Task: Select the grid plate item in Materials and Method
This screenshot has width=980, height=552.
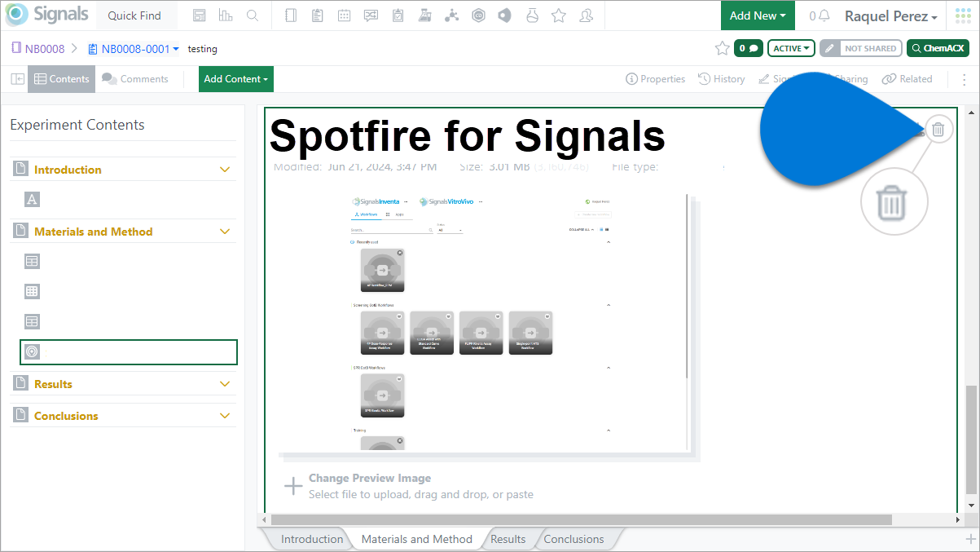Action: pyautogui.click(x=32, y=291)
